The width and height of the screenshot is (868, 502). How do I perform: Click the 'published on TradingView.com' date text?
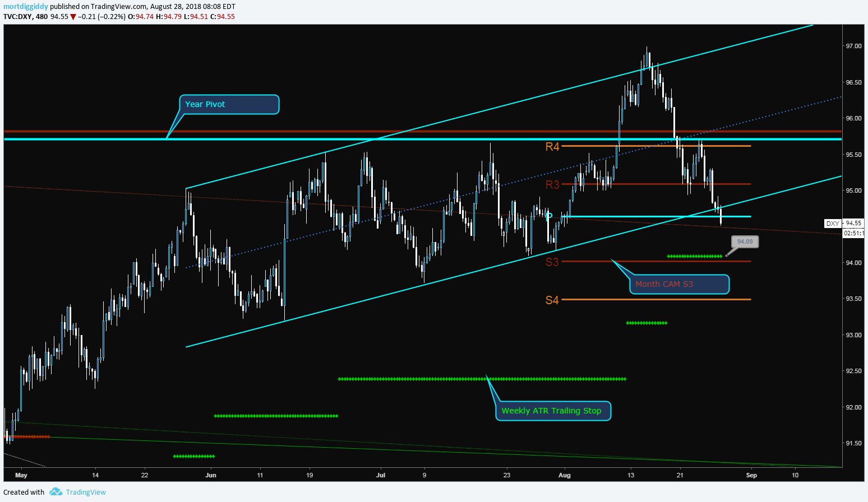142,7
